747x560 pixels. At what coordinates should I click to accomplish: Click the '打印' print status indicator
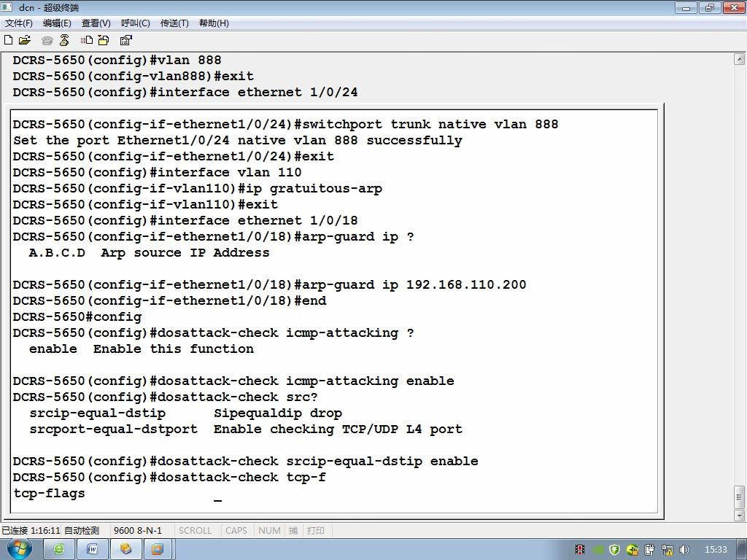click(315, 531)
